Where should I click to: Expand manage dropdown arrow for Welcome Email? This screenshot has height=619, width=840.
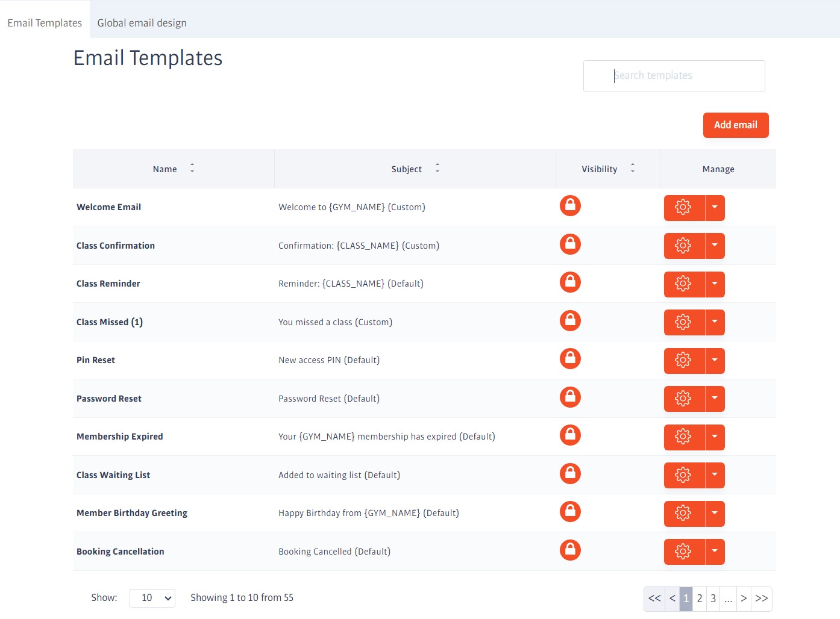[x=715, y=208]
